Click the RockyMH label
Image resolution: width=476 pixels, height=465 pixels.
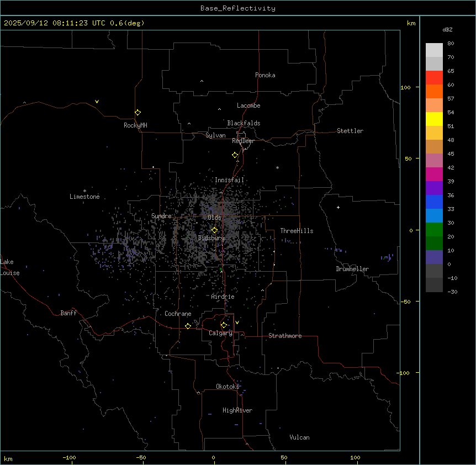coord(135,125)
